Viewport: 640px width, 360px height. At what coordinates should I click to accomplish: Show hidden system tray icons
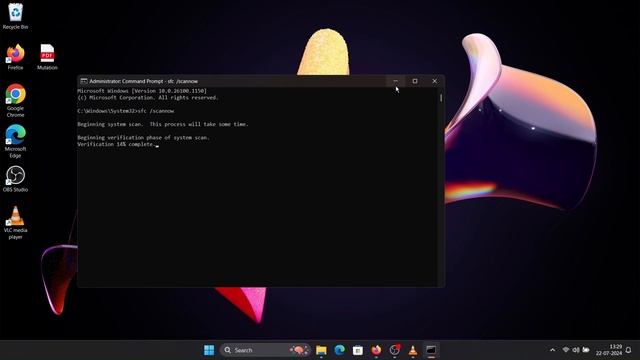click(553, 350)
